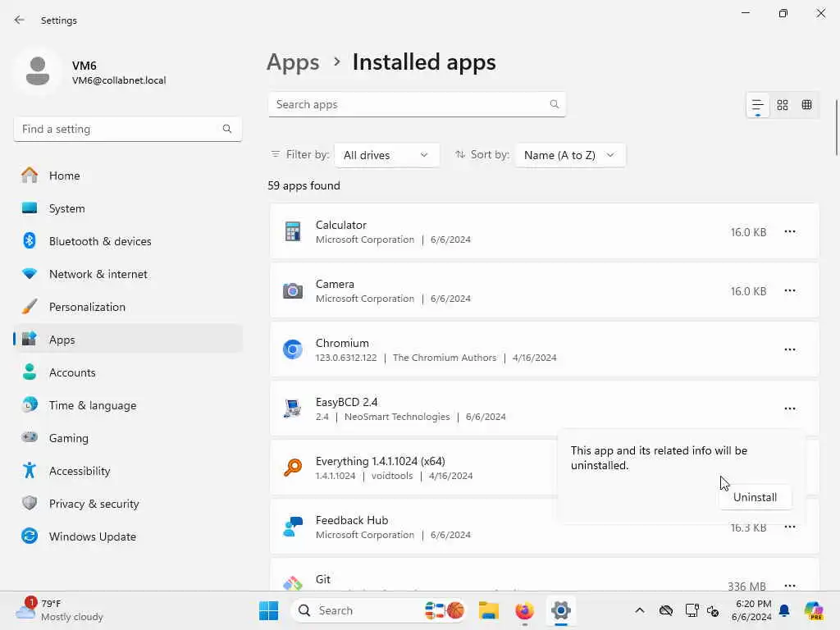Open more options for Chromium
The width and height of the screenshot is (840, 630).
pyautogui.click(x=790, y=349)
